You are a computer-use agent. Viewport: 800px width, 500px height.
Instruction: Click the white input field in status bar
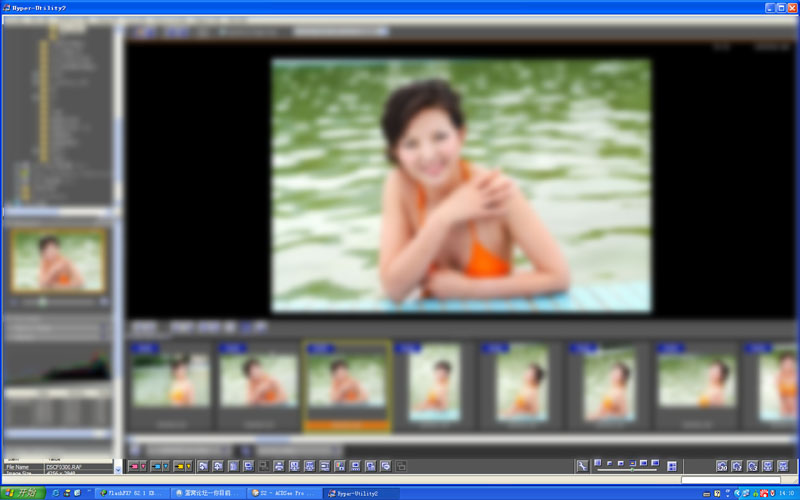[731, 480]
